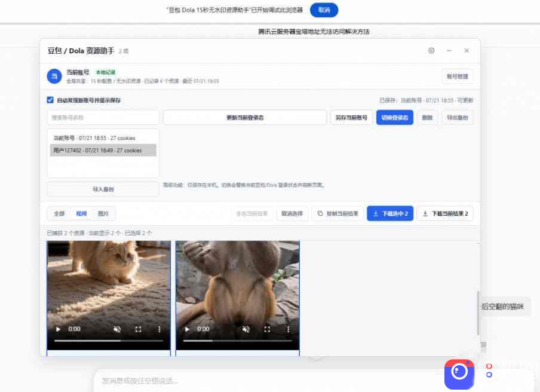Screen dimensions: 540x392
Task: Click the resource list vertical scrollbar
Action: (478, 313)
